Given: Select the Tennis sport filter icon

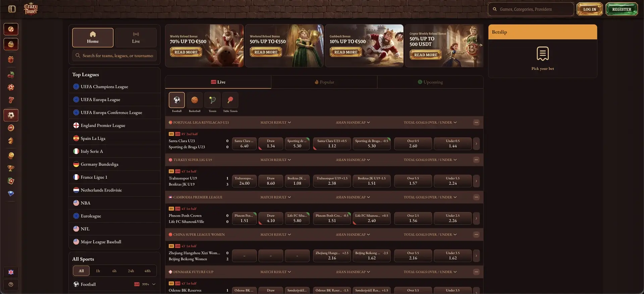Looking at the screenshot, I should 212,100.
